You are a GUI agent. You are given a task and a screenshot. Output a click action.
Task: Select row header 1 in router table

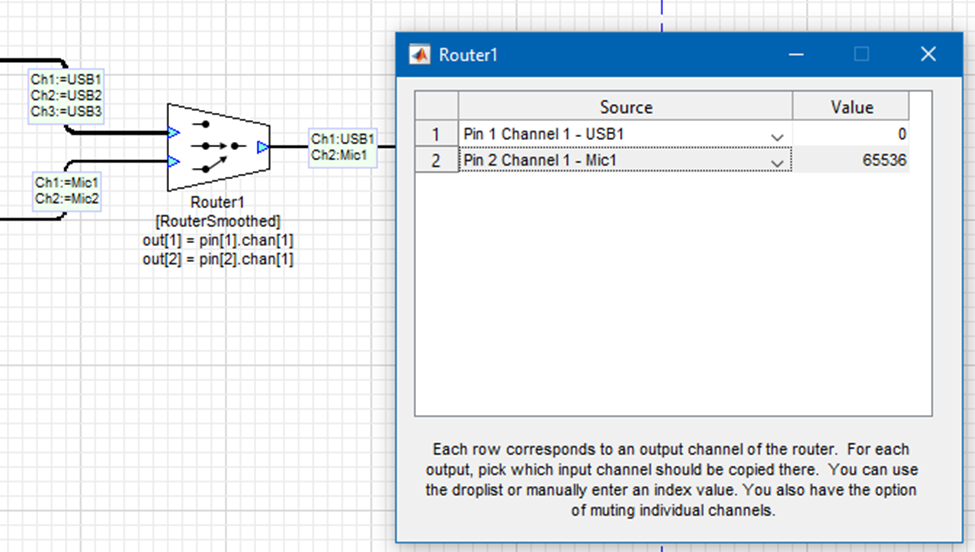pyautogui.click(x=436, y=134)
